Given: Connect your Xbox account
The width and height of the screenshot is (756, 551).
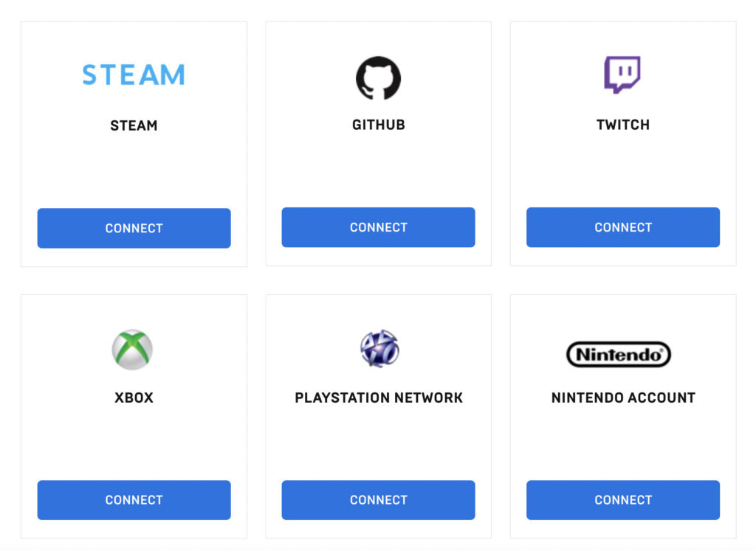Looking at the screenshot, I should [x=134, y=500].
